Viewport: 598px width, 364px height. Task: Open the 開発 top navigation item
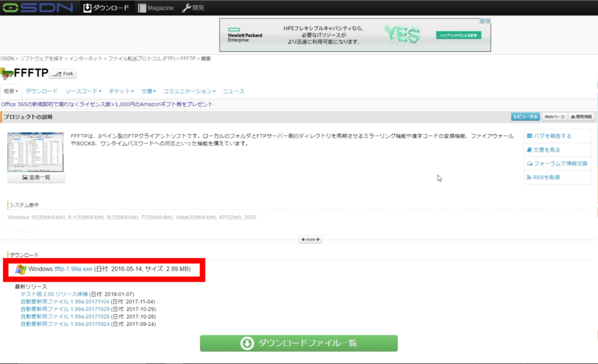point(193,8)
